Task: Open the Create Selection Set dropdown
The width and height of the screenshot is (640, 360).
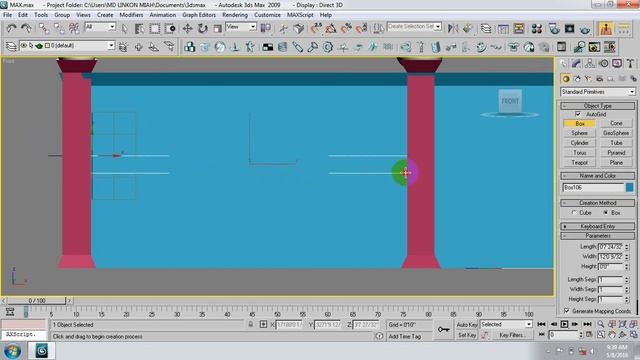Action: [414, 26]
